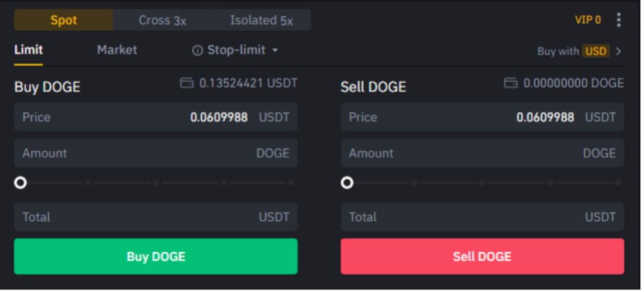644x292 pixels.
Task: Click the Sell Price input field
Action: coord(482,117)
